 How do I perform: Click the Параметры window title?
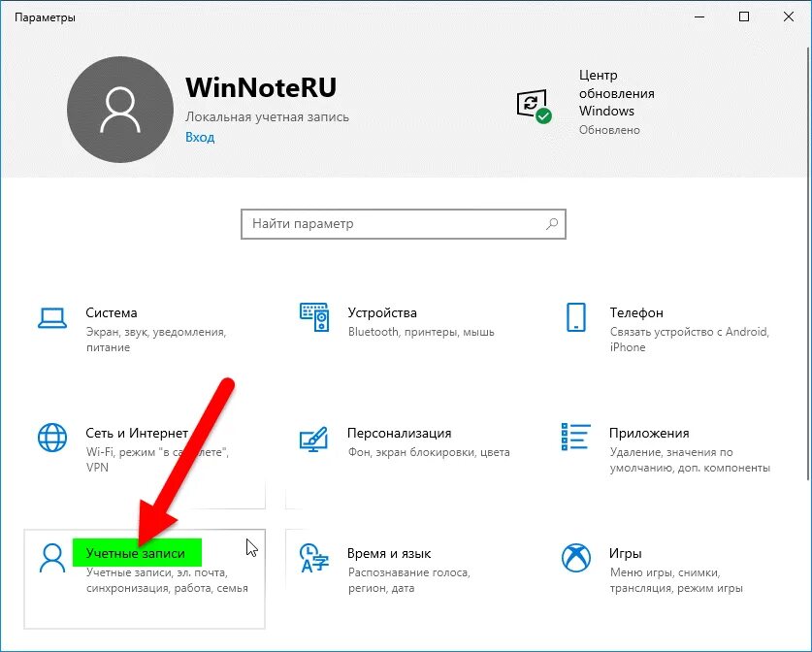pyautogui.click(x=45, y=17)
